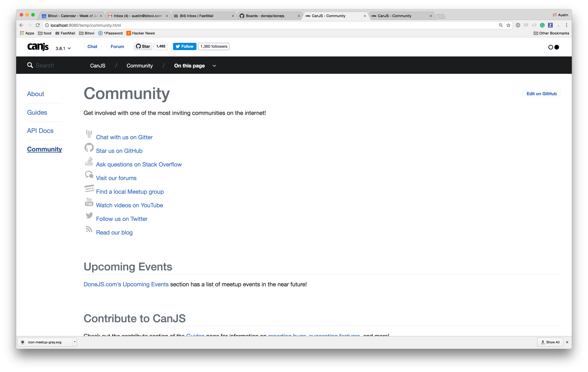Click the Meetup badge icon
This screenshot has height=372, width=588.
point(89,188)
